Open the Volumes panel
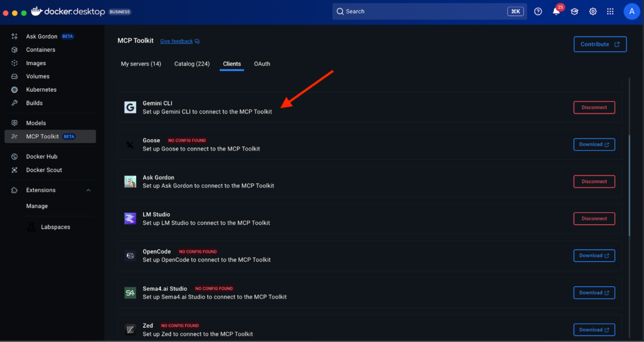The image size is (644, 342). [37, 76]
